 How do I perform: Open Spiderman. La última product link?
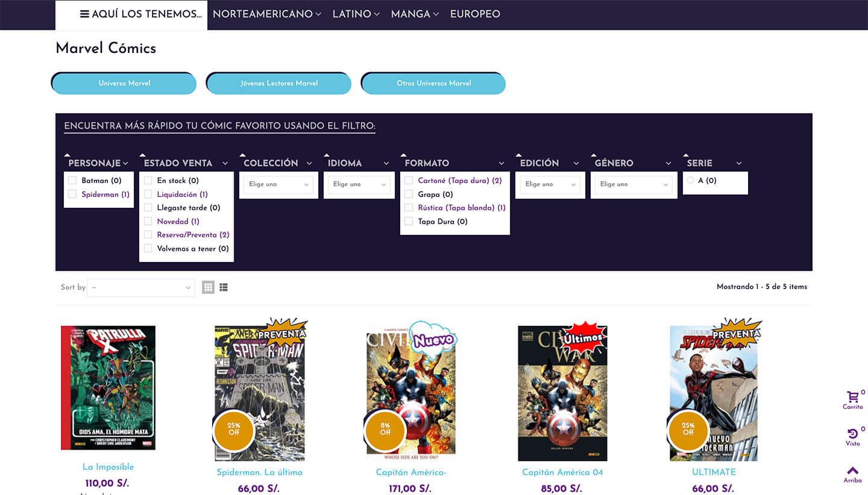pos(260,472)
